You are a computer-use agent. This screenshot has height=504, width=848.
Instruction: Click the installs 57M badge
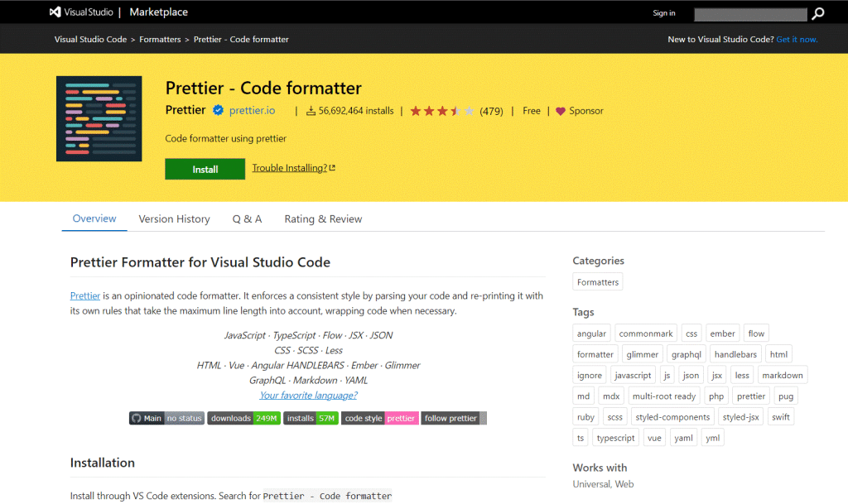pyautogui.click(x=311, y=418)
